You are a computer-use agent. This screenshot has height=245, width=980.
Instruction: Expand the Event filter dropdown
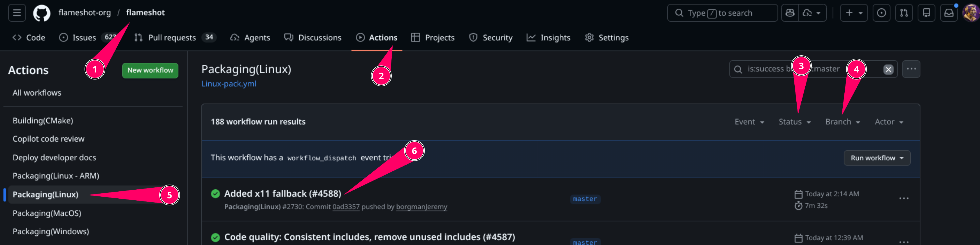coord(749,122)
